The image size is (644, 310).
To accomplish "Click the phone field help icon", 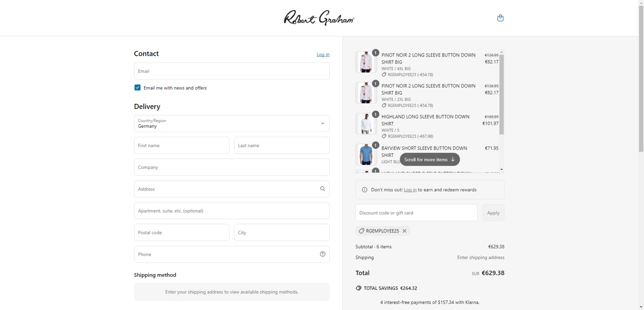I will pyautogui.click(x=322, y=254).
